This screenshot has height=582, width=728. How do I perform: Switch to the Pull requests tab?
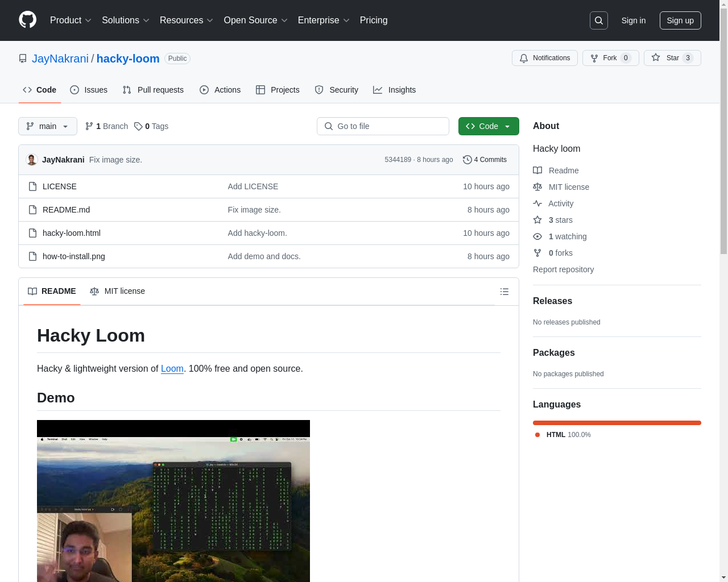tap(153, 90)
